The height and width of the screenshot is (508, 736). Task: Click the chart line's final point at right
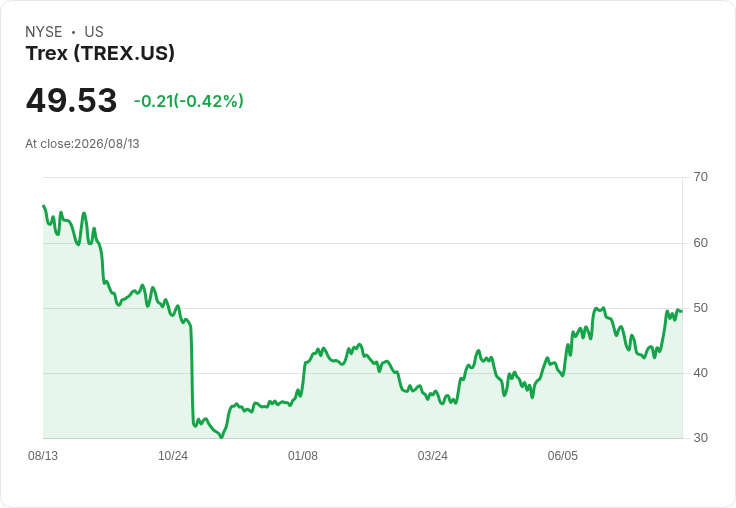(x=681, y=311)
